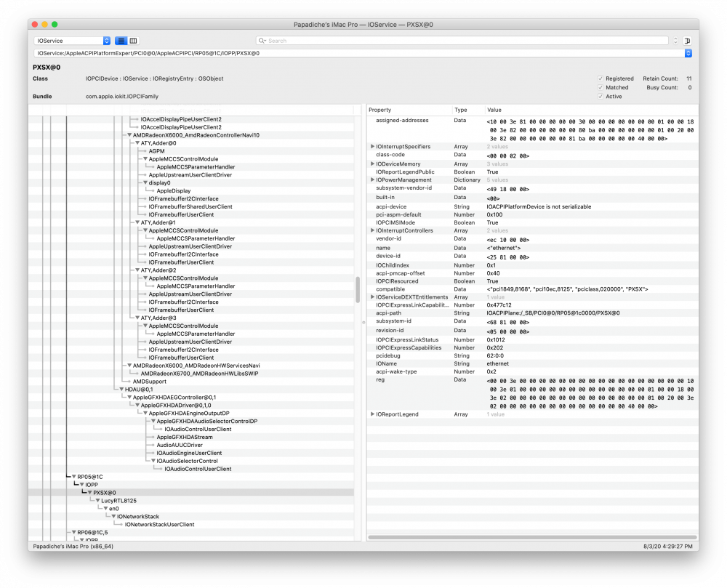
Task: Select the ATY,Adder@3 entry
Action: coord(158,318)
